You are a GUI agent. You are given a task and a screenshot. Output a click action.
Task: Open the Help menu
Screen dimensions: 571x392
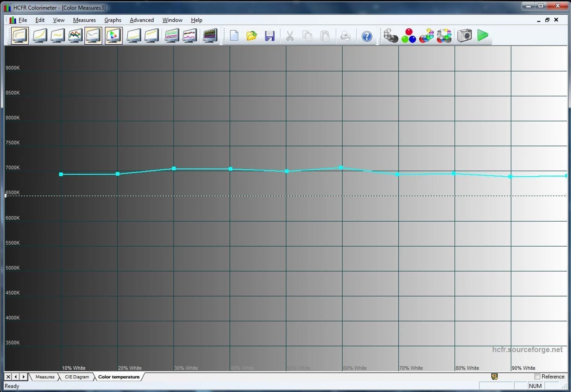pos(196,20)
